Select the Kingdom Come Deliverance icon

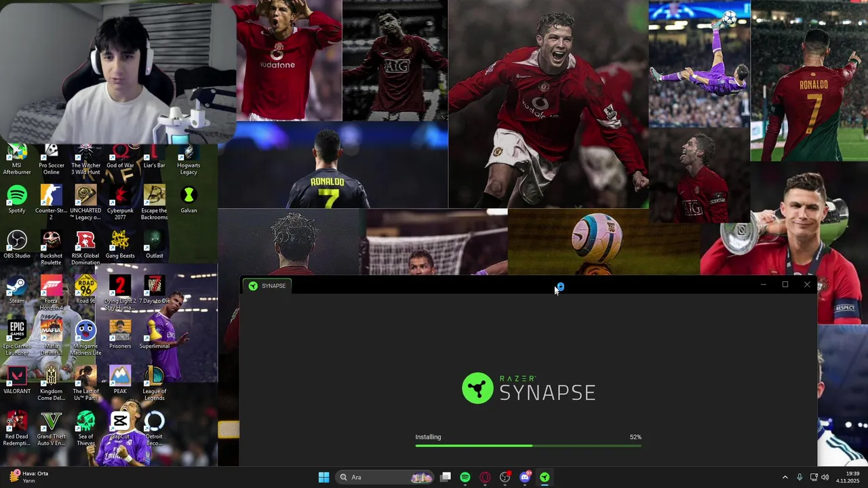51,384
